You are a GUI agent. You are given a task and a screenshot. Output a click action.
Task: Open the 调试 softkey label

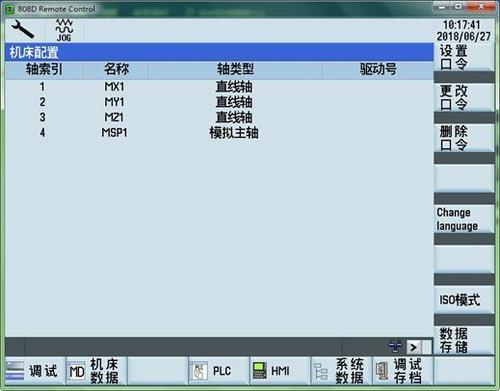[43, 371]
